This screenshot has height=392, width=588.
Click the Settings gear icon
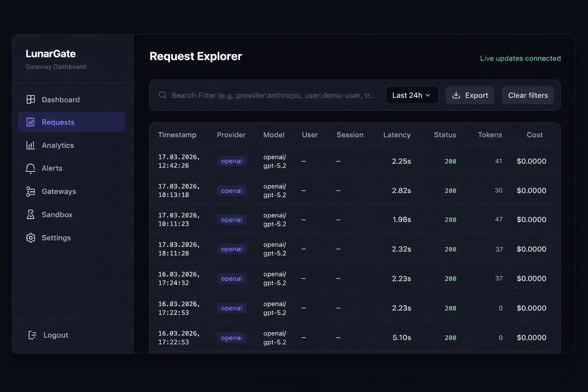(x=31, y=237)
